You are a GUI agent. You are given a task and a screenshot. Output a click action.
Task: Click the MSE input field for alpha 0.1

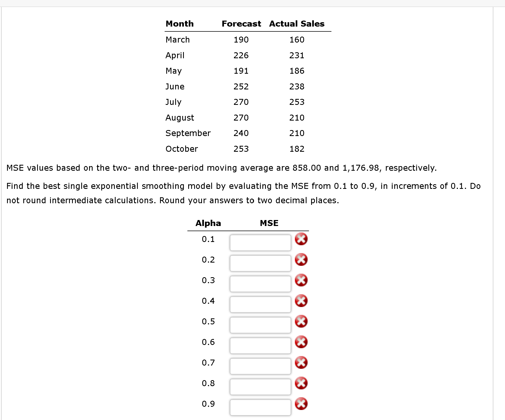(x=260, y=243)
